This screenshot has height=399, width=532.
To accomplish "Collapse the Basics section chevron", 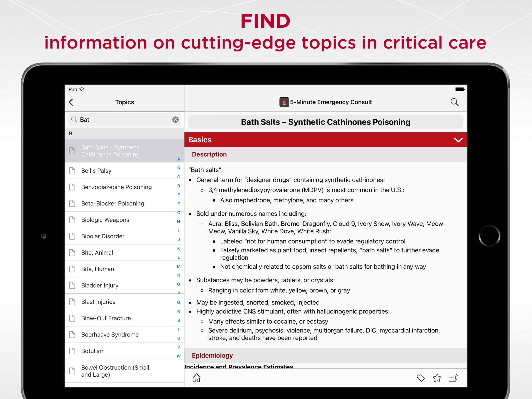I will click(458, 140).
